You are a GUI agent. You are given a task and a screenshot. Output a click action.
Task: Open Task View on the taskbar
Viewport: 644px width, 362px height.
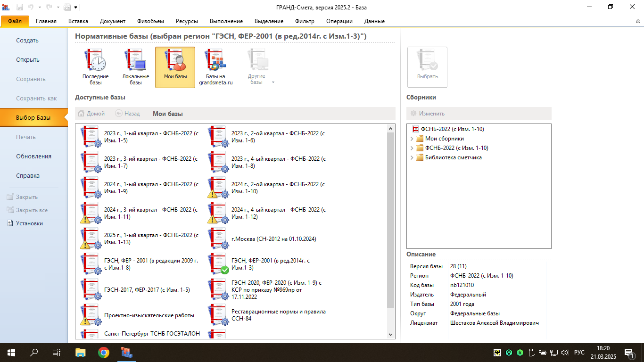pos(57,353)
